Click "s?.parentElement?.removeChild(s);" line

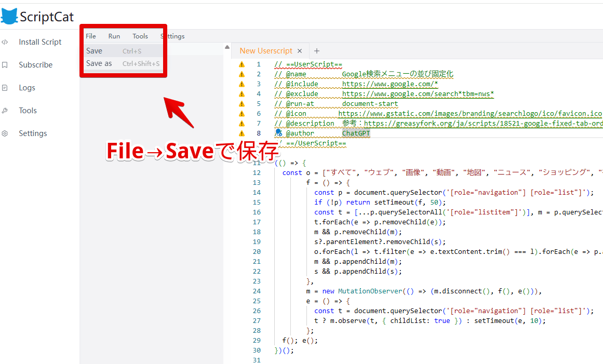[x=380, y=242]
